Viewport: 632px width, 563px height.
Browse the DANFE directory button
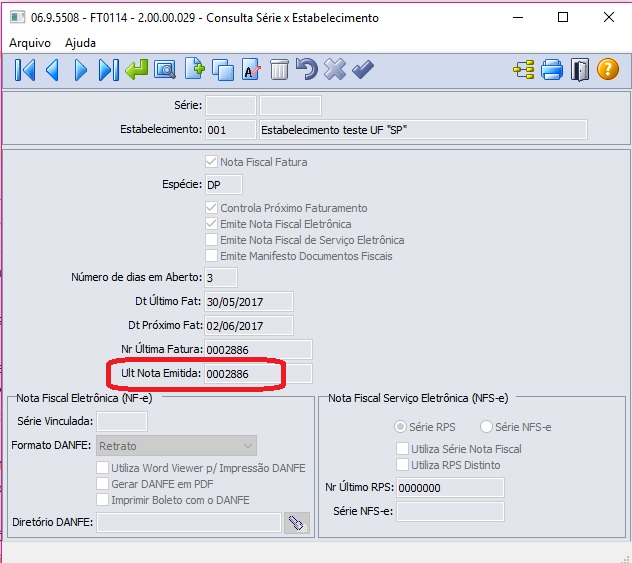(297, 523)
